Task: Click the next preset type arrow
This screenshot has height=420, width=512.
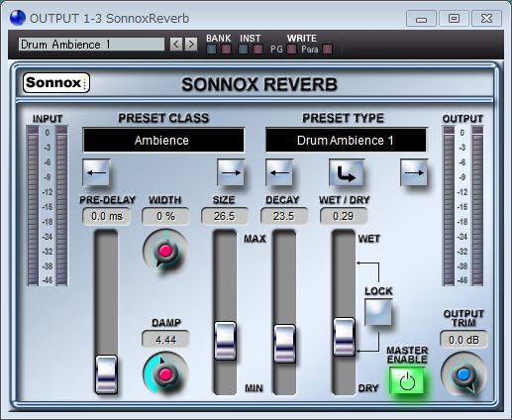Action: 414,172
